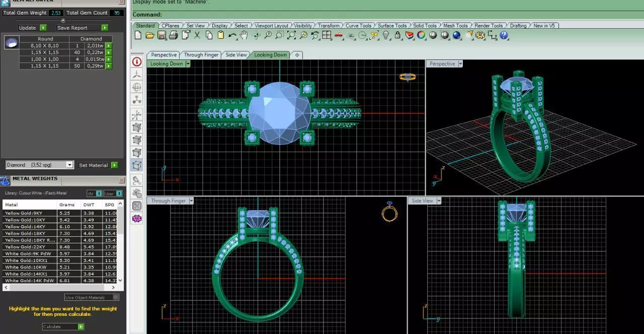This screenshot has width=644, height=334.
Task: Click the light bulb icon
Action: click(x=386, y=35)
